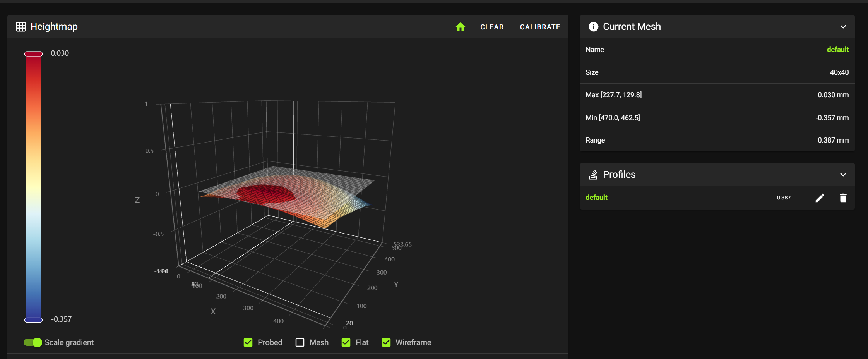Screen dimensions: 868x359
Task: Click the 0.030 mm max value
Action: coord(833,95)
